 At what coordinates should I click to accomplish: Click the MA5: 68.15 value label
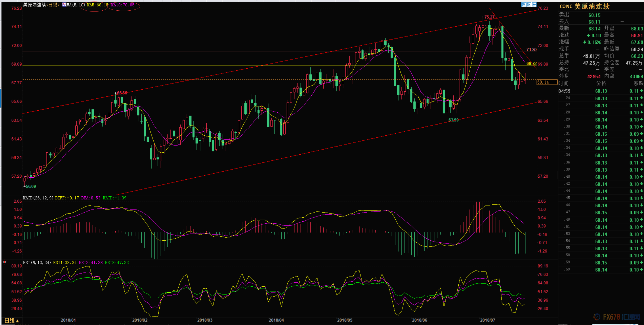(98, 5)
